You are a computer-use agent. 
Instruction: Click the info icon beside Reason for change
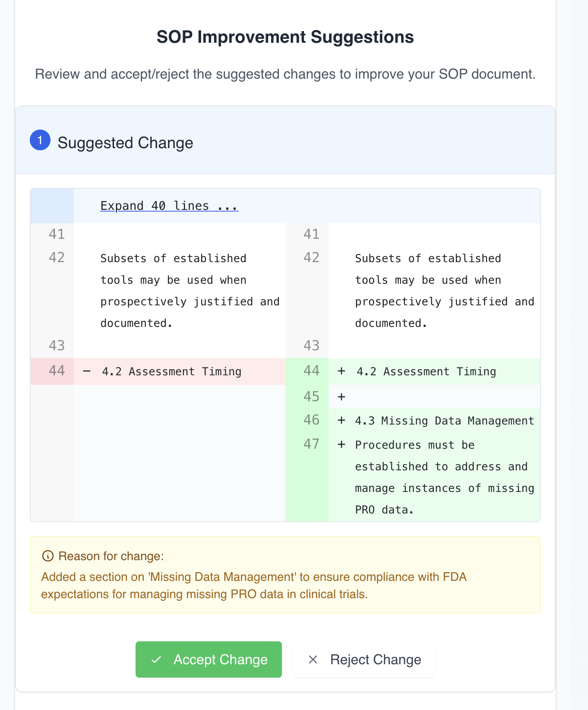point(47,556)
